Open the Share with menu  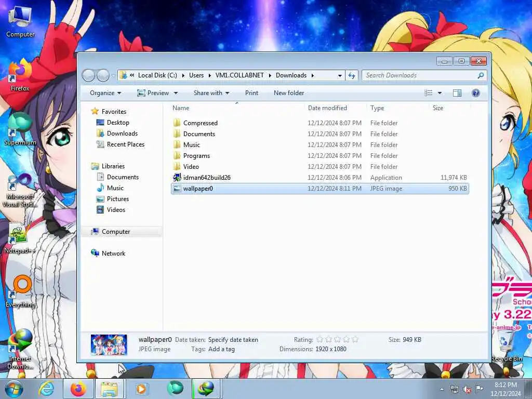coord(211,93)
